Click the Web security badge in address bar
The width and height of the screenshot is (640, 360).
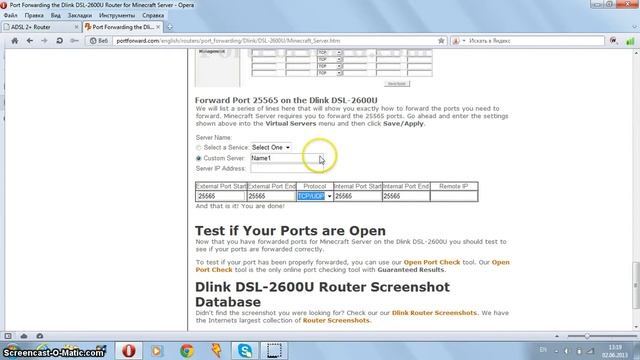pyautogui.click(x=99, y=41)
